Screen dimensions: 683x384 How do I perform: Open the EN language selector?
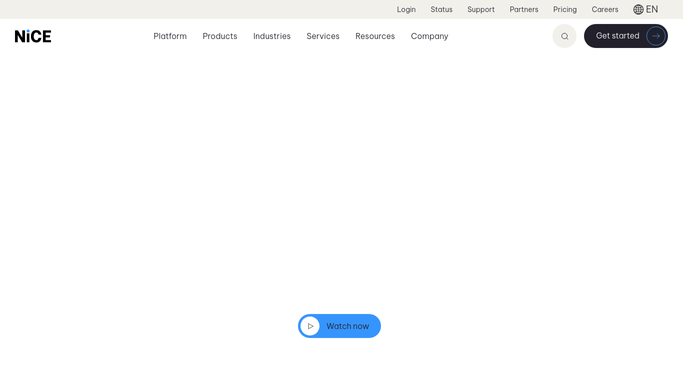646,10
